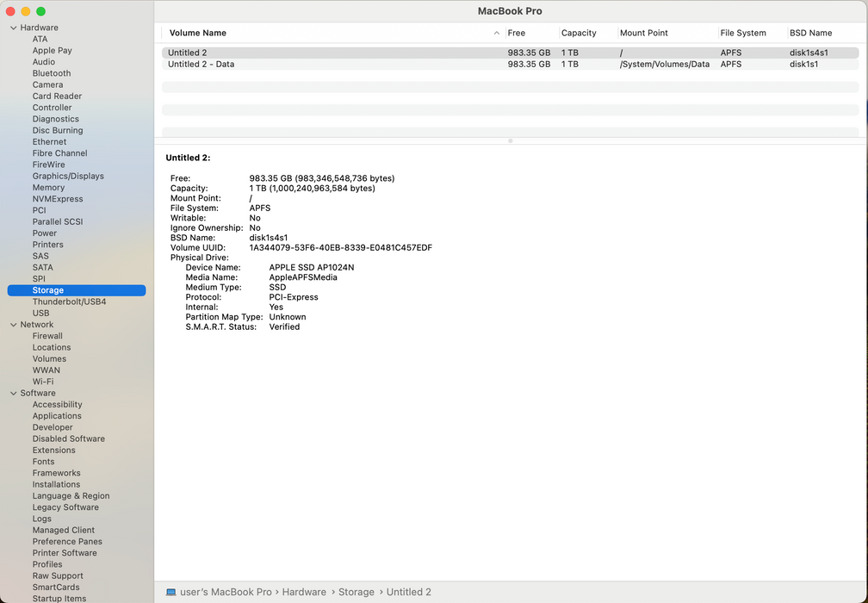Image resolution: width=868 pixels, height=603 pixels.
Task: Open Apple Pay hardware info
Action: tap(52, 50)
